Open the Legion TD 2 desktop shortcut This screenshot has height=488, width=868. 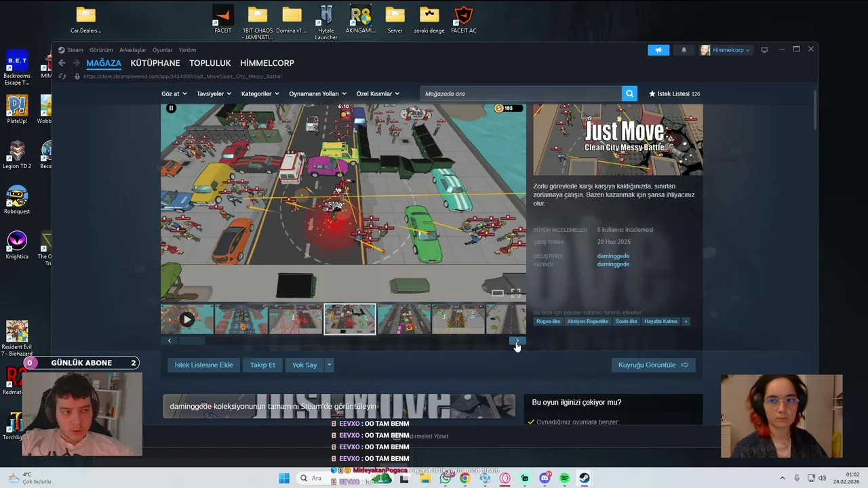pos(17,155)
